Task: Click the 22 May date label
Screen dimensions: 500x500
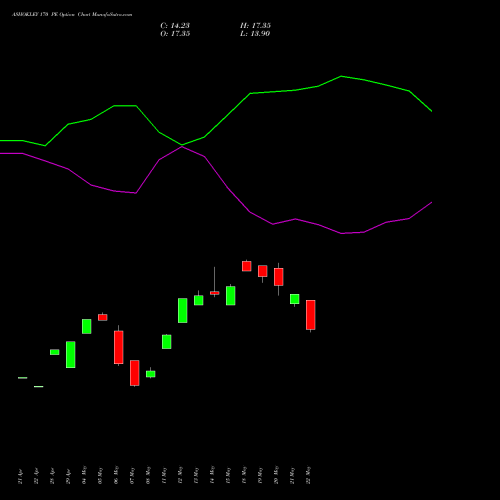Action: (308, 475)
